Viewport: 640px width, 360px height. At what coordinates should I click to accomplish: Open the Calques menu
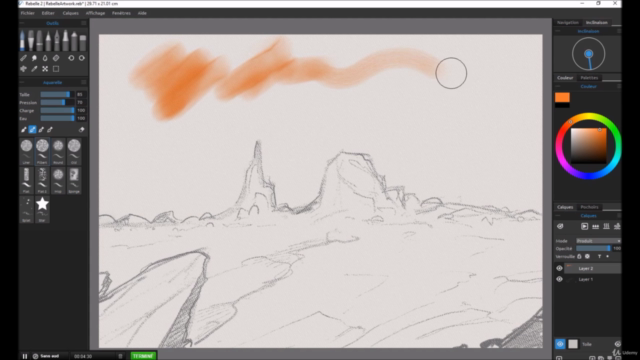click(70, 13)
